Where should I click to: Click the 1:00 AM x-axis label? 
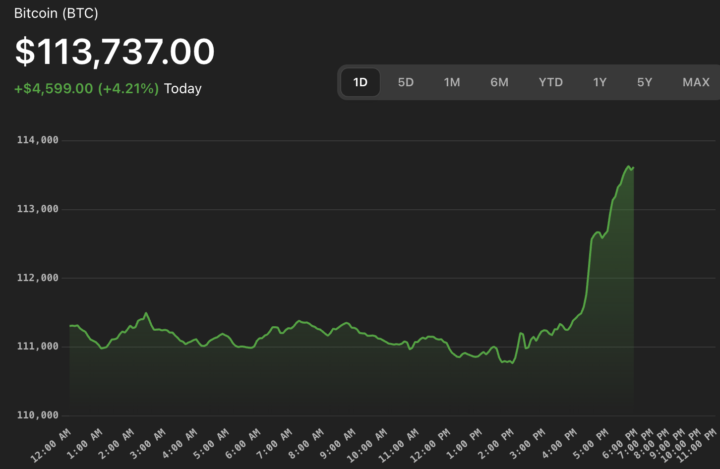click(x=85, y=444)
